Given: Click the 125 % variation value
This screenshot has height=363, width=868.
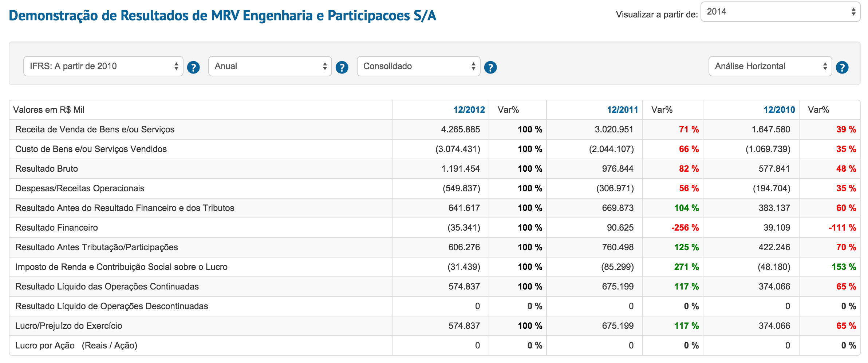Looking at the screenshot, I should [686, 247].
